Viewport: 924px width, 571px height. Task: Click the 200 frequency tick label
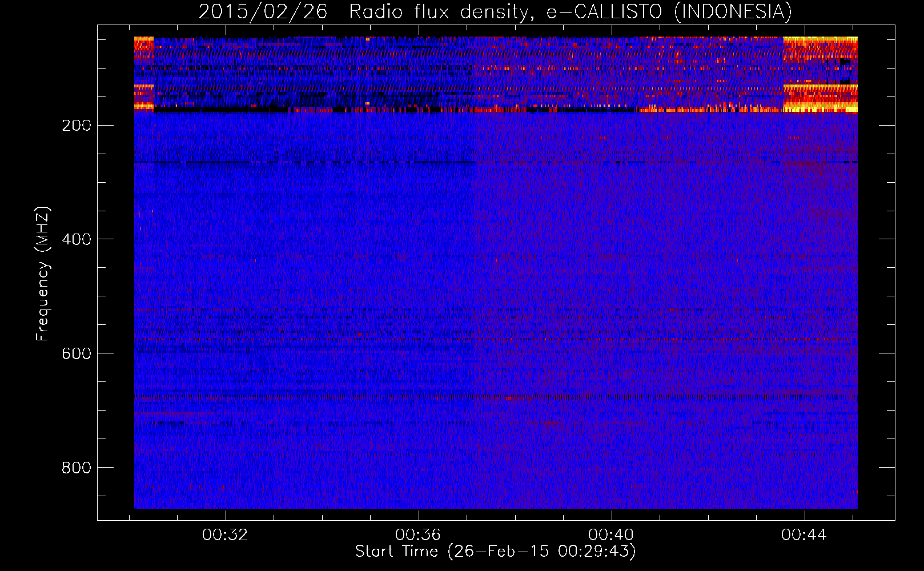(77, 126)
